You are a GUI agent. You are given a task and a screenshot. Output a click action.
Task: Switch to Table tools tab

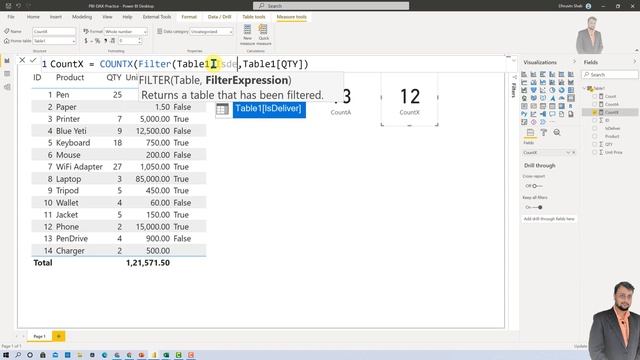point(253,17)
